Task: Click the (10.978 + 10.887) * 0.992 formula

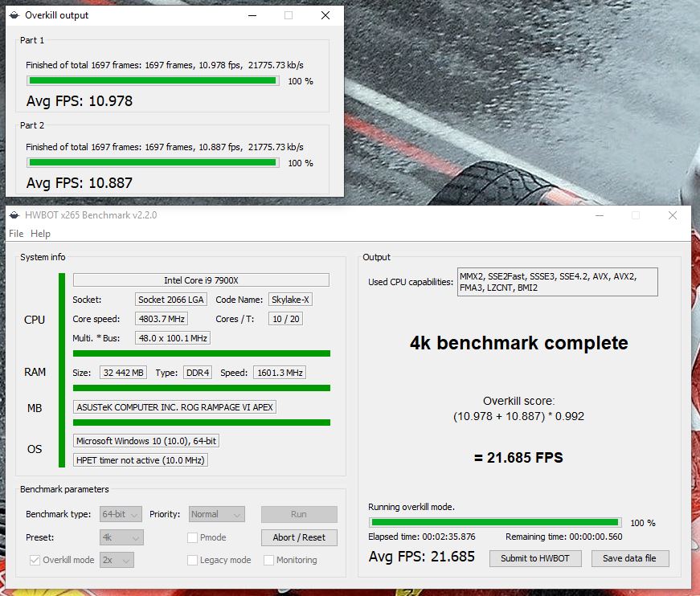Action: (x=518, y=416)
